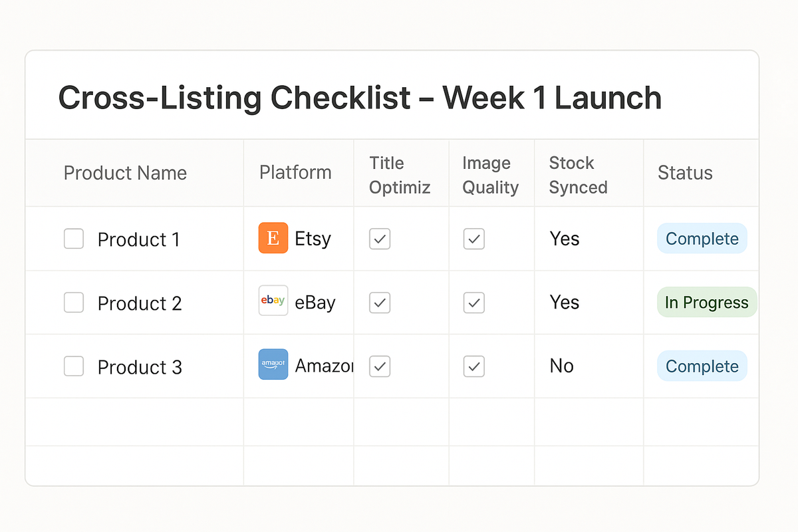This screenshot has height=532, width=798.
Task: Uncheck Title Optimized for Product 1
Action: point(379,238)
